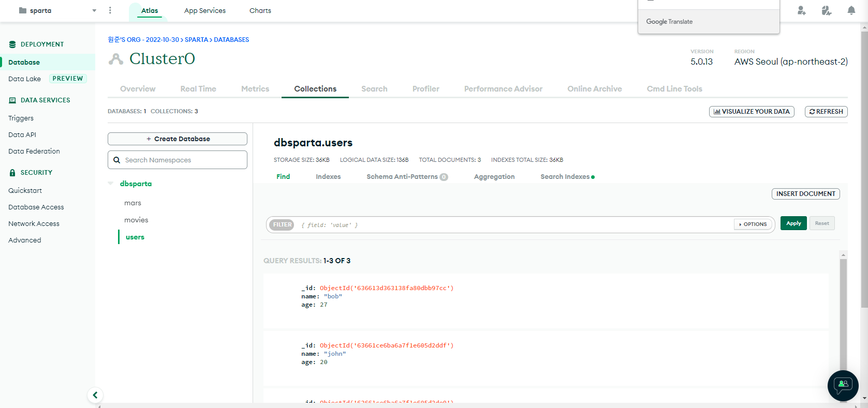Viewport: 868px width, 408px height.
Task: Collapse the sidebar with the chevron button
Action: (x=95, y=395)
